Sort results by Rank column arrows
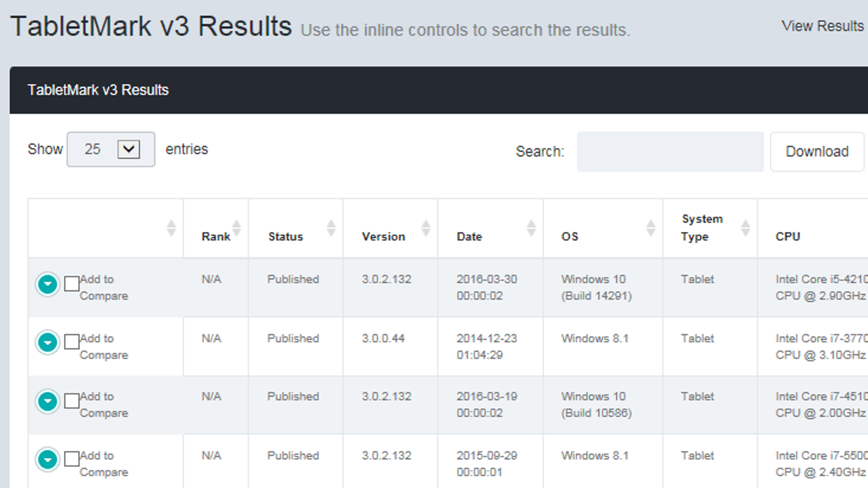Screen dimensions: 868x488 point(237,228)
